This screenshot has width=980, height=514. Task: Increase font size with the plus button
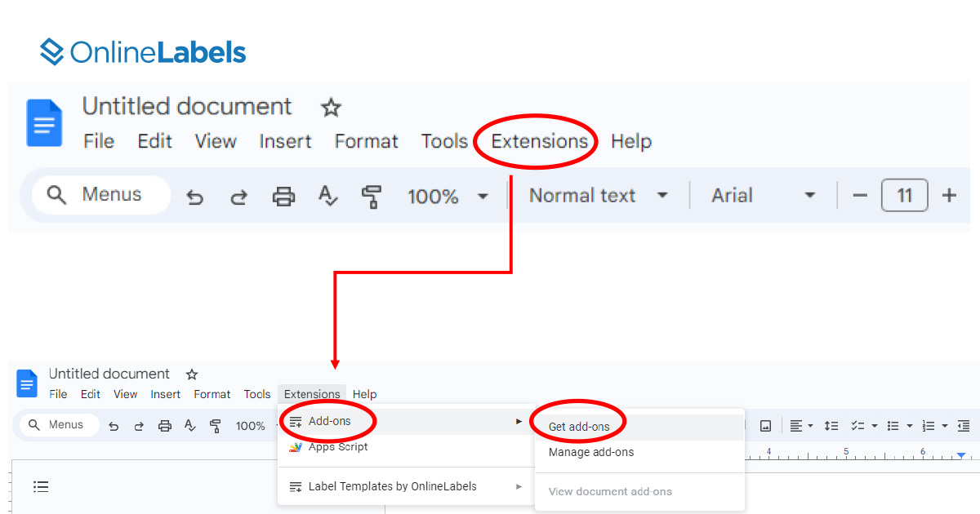tap(949, 196)
